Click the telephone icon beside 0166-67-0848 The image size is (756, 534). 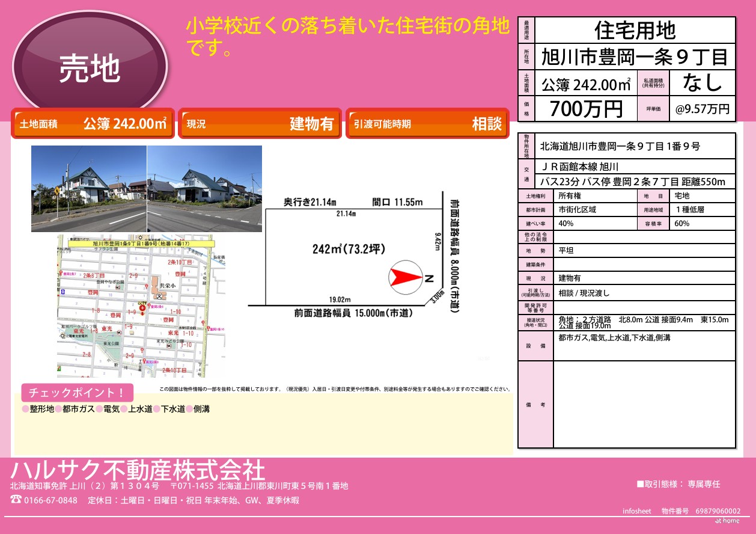tap(16, 500)
